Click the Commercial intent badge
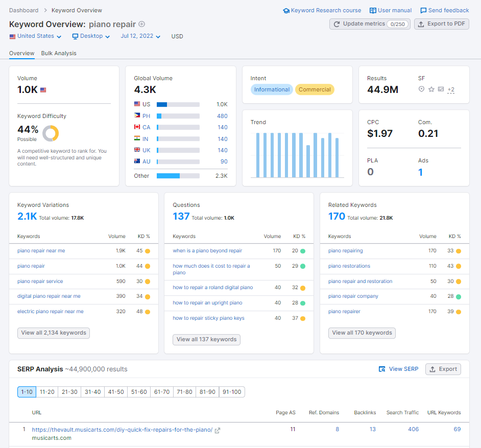481x448 pixels. 315,89
